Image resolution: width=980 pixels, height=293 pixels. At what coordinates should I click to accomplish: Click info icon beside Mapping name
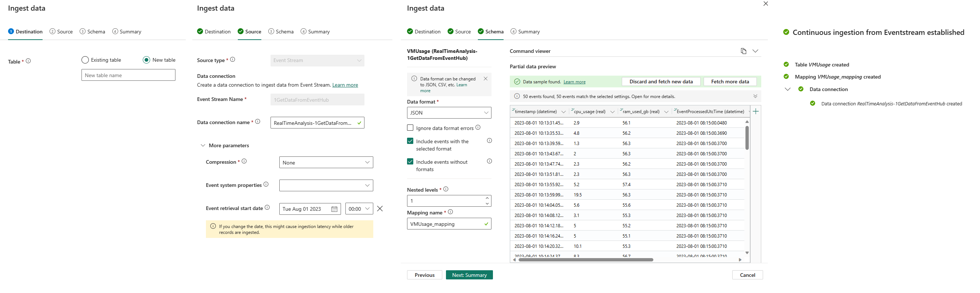450,212
